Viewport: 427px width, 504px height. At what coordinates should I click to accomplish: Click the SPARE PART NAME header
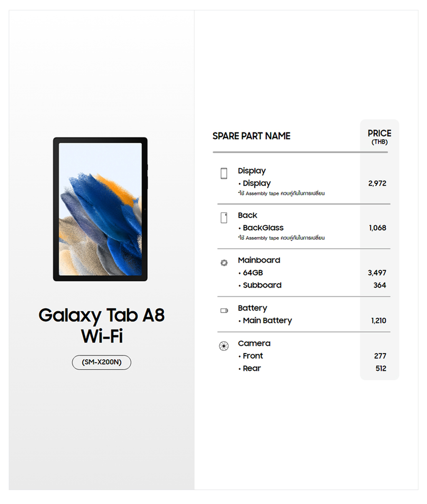coord(251,136)
